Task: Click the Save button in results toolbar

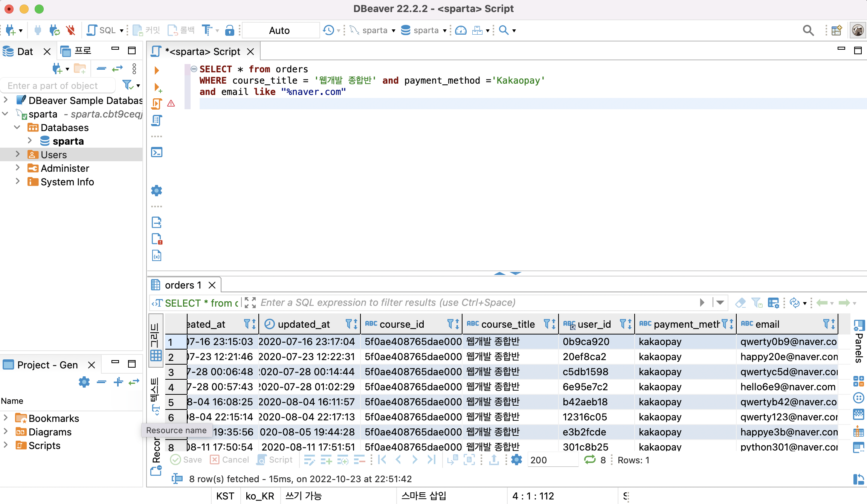Action: [x=186, y=460]
